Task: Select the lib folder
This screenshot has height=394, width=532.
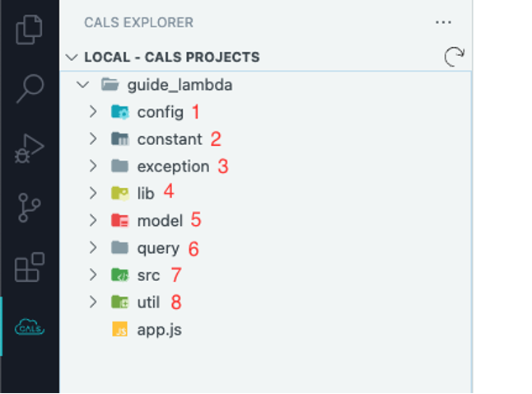Action: (x=146, y=193)
